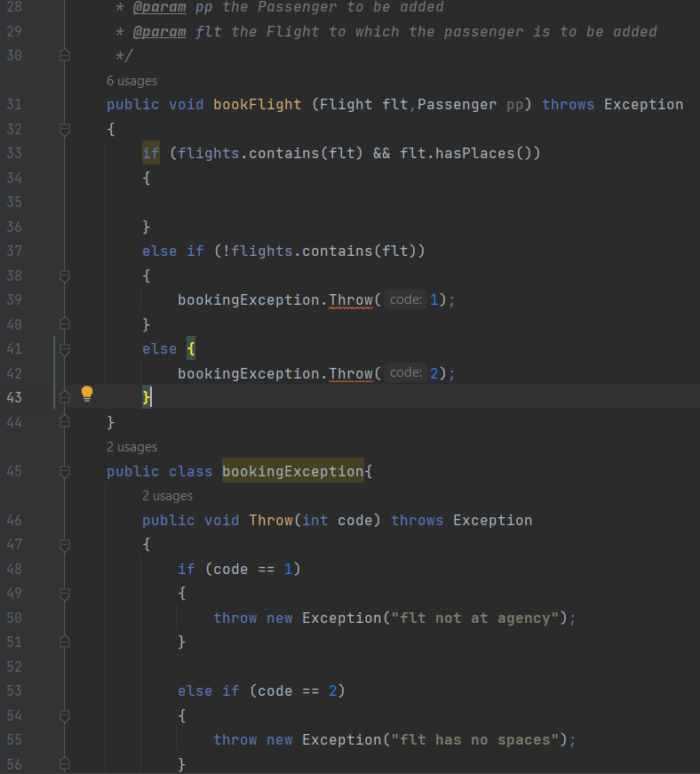This screenshot has width=700, height=774.
Task: Collapse the else block fold marker on line 41
Action: pos(65,349)
